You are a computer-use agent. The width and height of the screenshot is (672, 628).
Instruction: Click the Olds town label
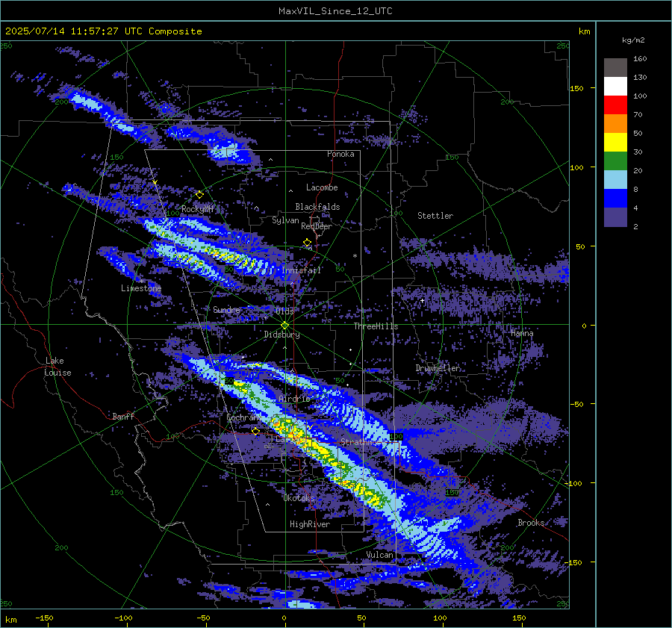click(x=284, y=311)
